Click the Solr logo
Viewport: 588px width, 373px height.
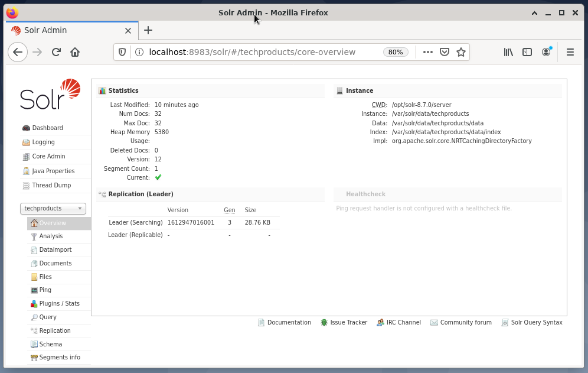[50, 95]
